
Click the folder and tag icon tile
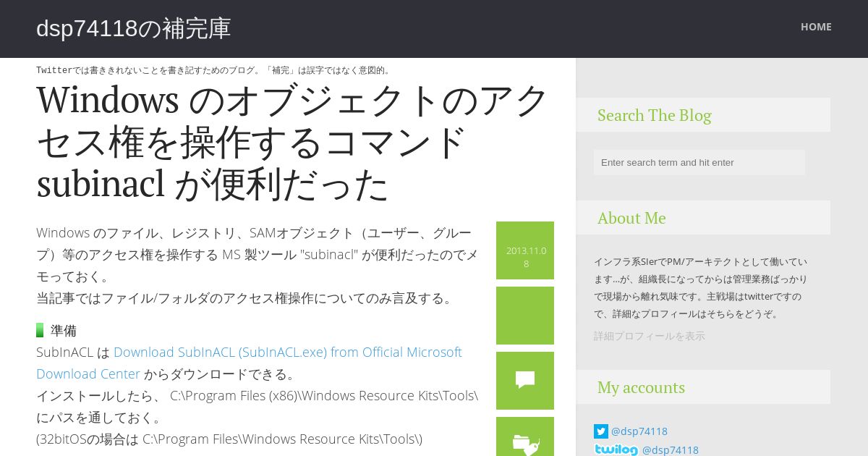click(525, 436)
